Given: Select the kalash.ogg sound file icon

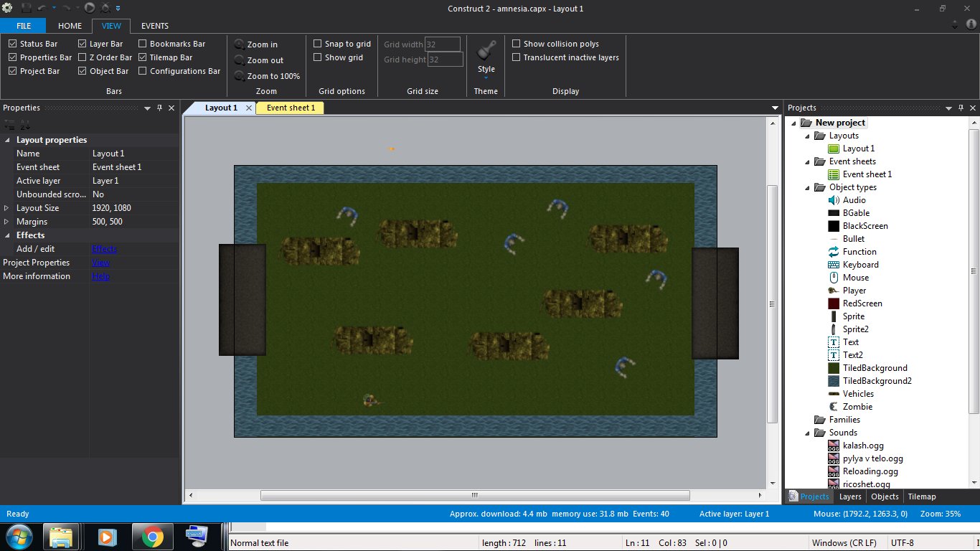Looking at the screenshot, I should point(834,446).
